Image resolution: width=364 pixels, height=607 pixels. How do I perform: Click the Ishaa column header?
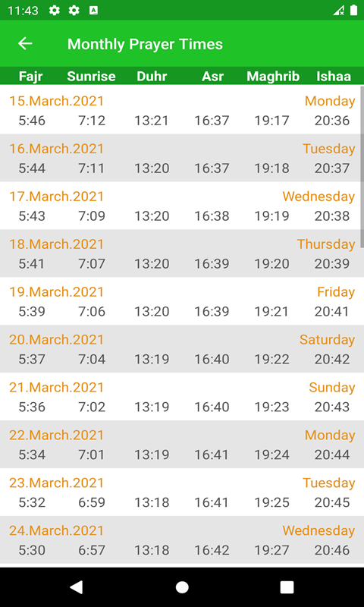pos(334,77)
